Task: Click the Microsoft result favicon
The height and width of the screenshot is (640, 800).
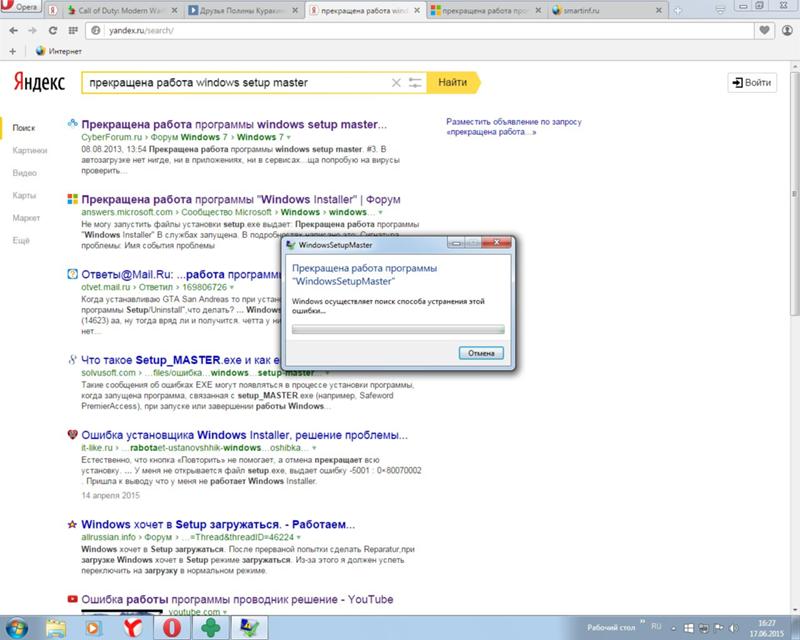Action: [72, 199]
